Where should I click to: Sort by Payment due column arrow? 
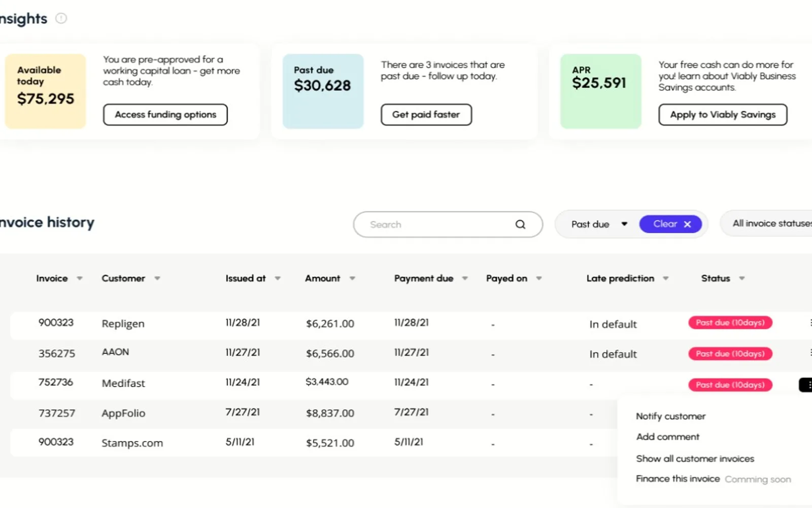coord(465,278)
